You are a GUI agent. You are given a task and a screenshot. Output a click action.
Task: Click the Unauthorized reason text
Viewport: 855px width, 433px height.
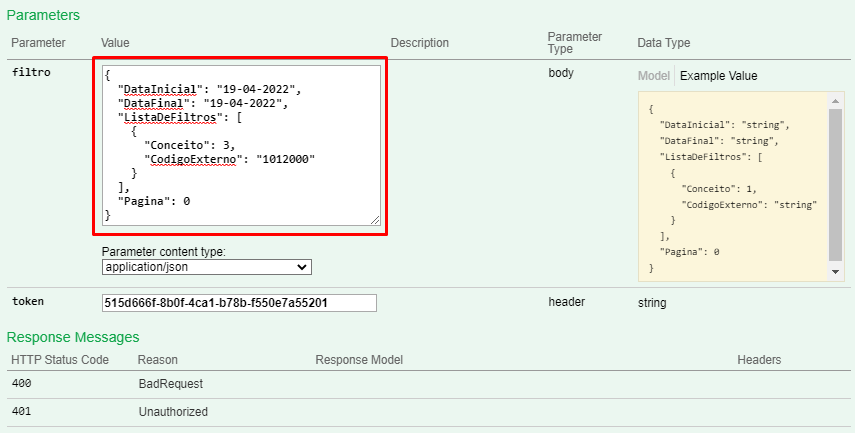point(172,411)
